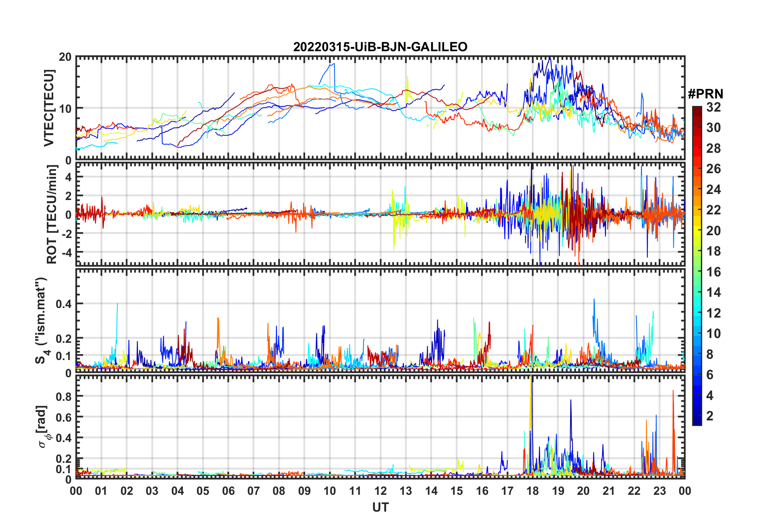Image resolution: width=761 pixels, height=532 pixels.
Task: Click UT axis tick label 21
Action: pos(609,491)
